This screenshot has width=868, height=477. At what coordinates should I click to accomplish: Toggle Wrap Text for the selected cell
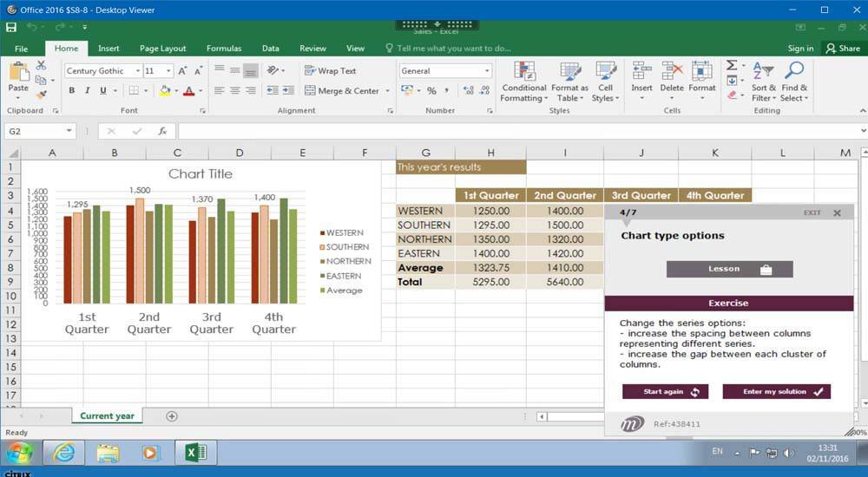pyautogui.click(x=330, y=71)
